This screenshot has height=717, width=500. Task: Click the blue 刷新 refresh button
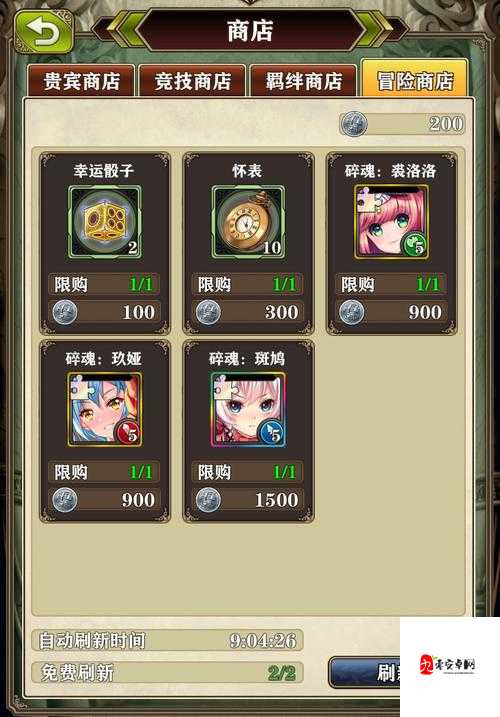tap(365, 672)
